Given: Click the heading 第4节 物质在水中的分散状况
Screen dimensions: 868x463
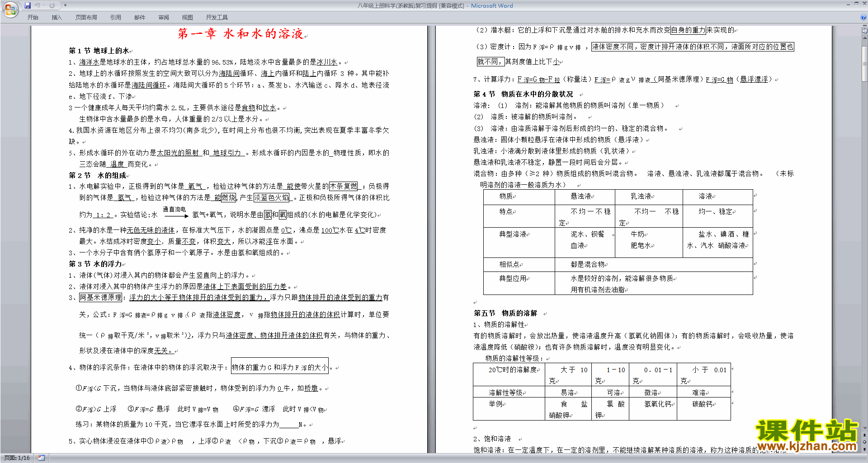Looking at the screenshot, I should coord(523,94).
